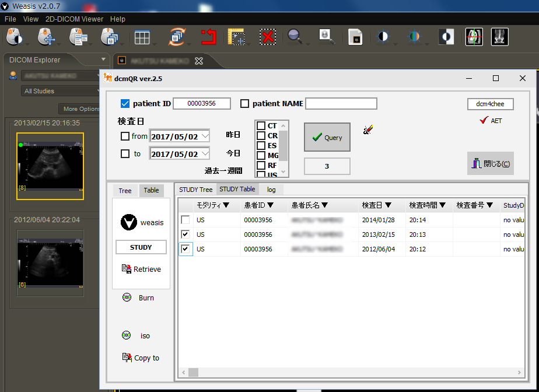This screenshot has width=539, height=392.
Task: Check the 2014/01/28 study row checkbox
Action: click(x=185, y=220)
